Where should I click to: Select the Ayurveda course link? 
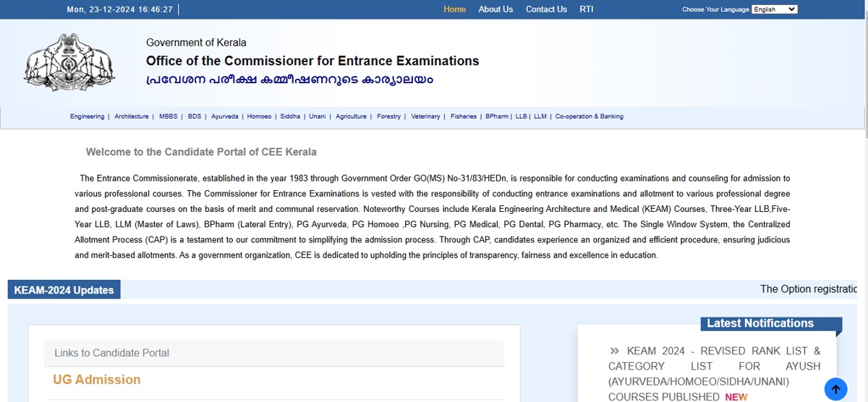(x=225, y=116)
